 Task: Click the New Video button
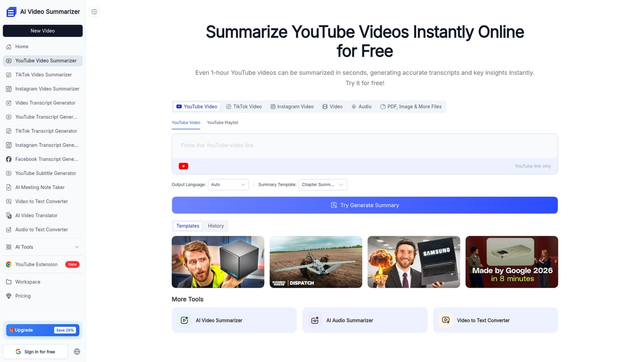coord(43,31)
